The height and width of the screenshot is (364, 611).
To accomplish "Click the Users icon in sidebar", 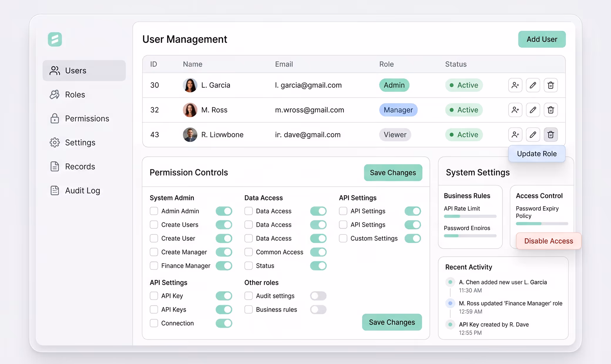I will pyautogui.click(x=55, y=70).
